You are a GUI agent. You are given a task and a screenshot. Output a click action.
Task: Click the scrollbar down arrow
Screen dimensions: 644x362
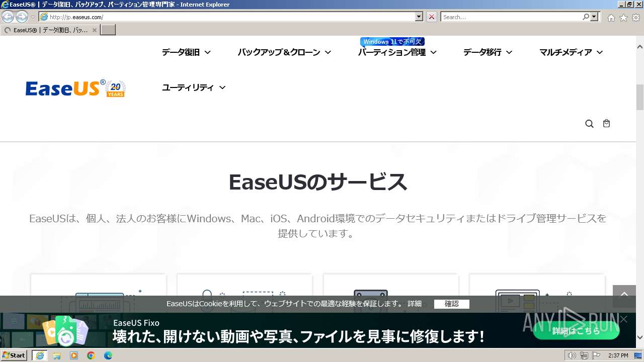(640, 337)
